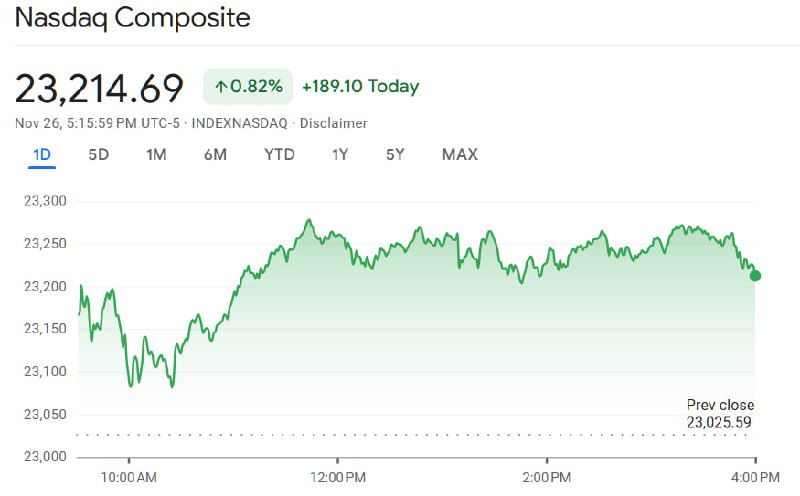Click the 12:00 PM axis label
This screenshot has height=496, width=800.
click(x=338, y=475)
